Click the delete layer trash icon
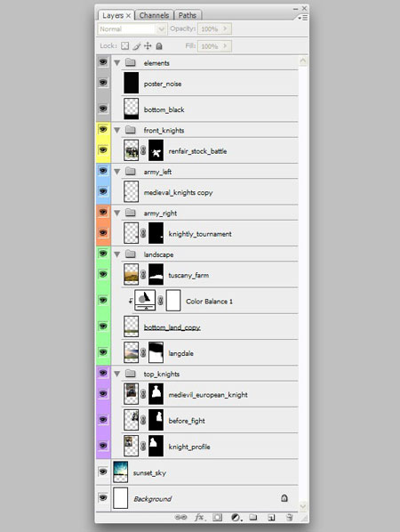The height and width of the screenshot is (532, 400). (289, 518)
